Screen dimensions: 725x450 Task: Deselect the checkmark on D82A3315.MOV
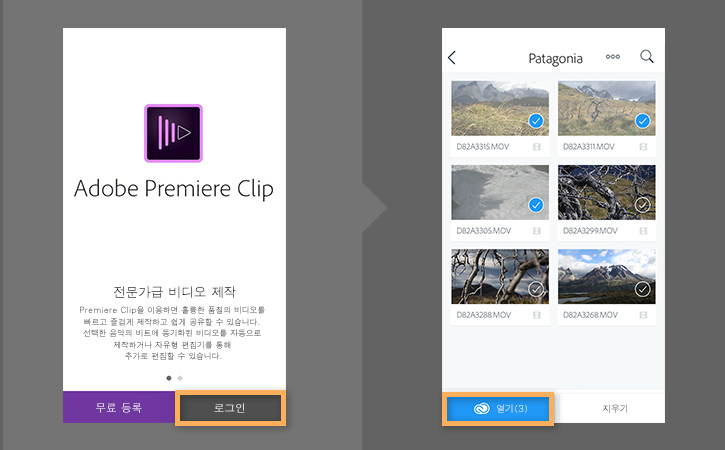click(536, 121)
